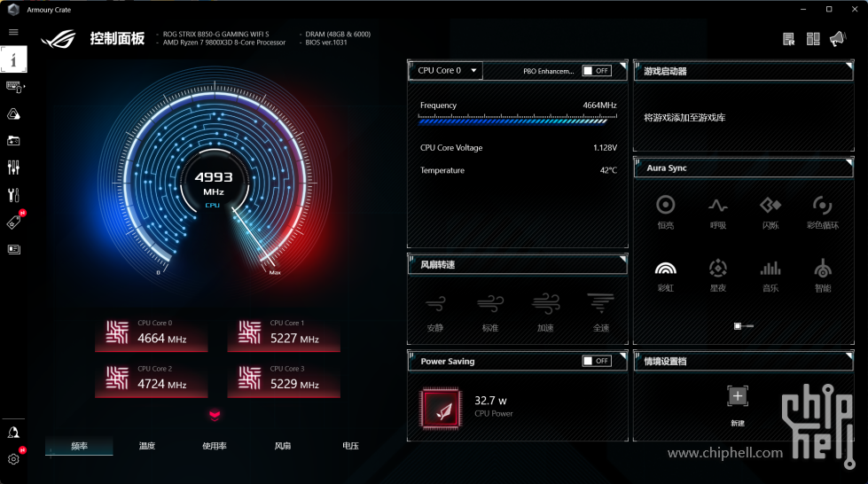Open the Deals tag icon in sidebar
The height and width of the screenshot is (484, 868).
(13, 222)
